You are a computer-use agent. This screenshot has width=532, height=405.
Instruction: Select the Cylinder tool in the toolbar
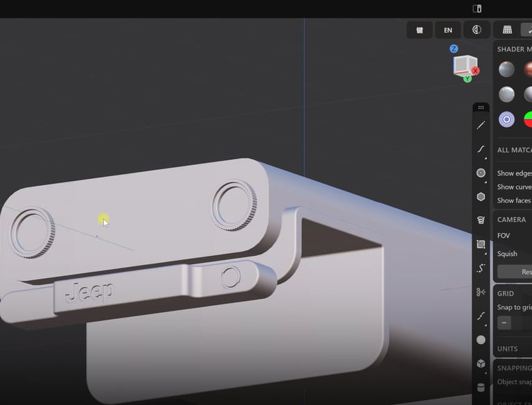pyautogui.click(x=481, y=388)
